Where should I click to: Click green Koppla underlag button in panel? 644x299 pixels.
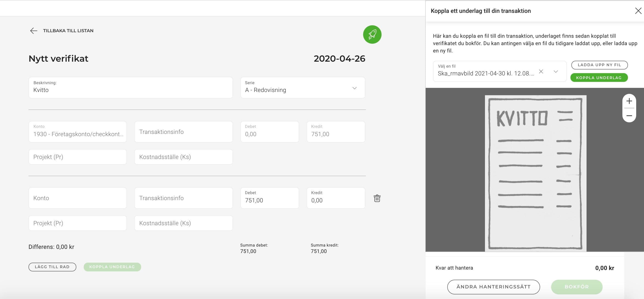pos(599,78)
